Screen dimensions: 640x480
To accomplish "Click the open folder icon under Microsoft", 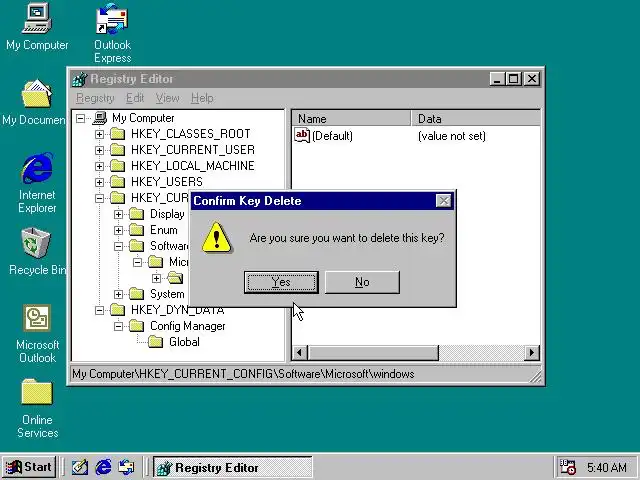I will tap(175, 278).
